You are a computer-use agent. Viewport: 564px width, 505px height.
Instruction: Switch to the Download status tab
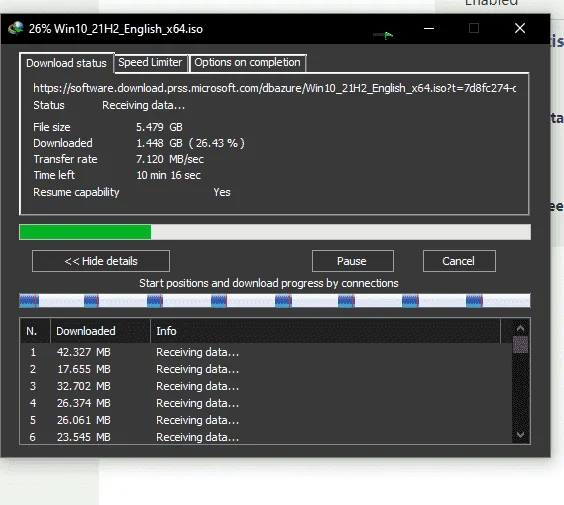click(67, 63)
